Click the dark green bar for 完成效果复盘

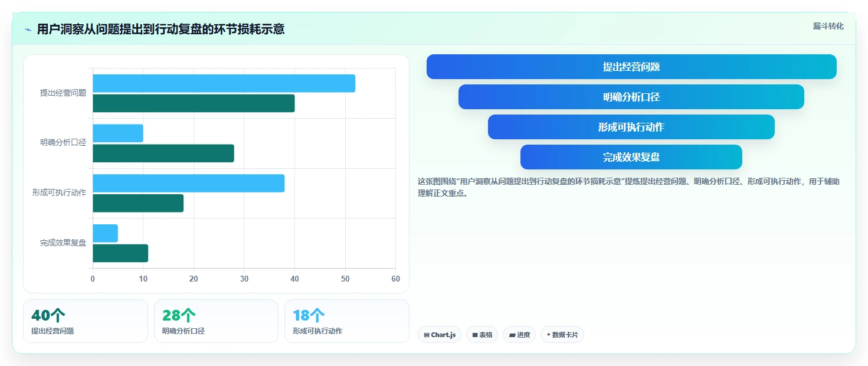[120, 253]
